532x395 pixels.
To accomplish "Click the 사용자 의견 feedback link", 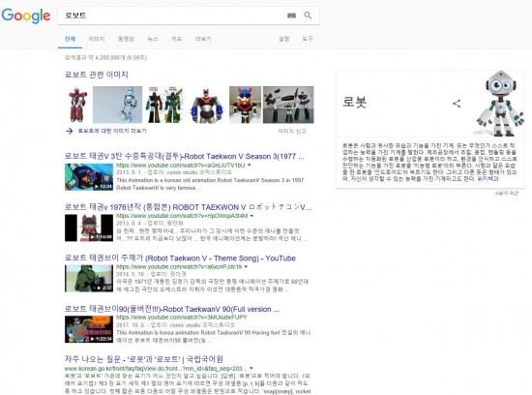I will tap(506, 193).
